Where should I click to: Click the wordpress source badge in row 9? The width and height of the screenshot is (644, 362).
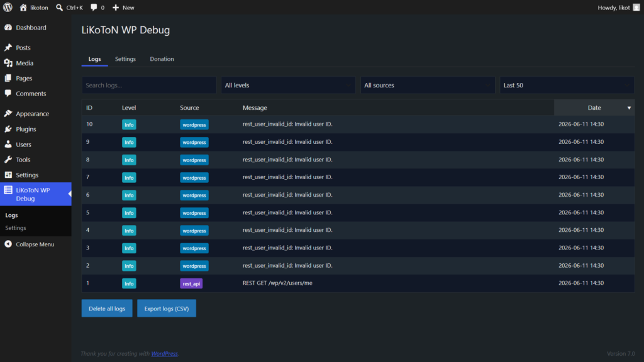pos(194,143)
